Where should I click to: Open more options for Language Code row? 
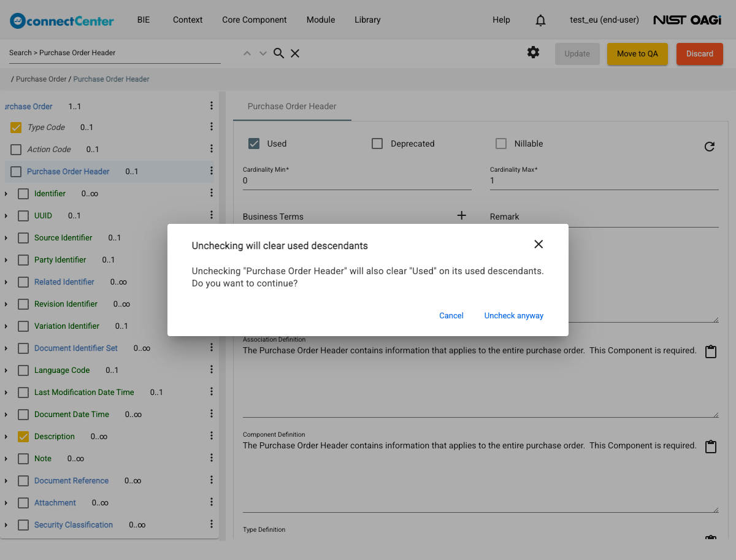click(212, 369)
